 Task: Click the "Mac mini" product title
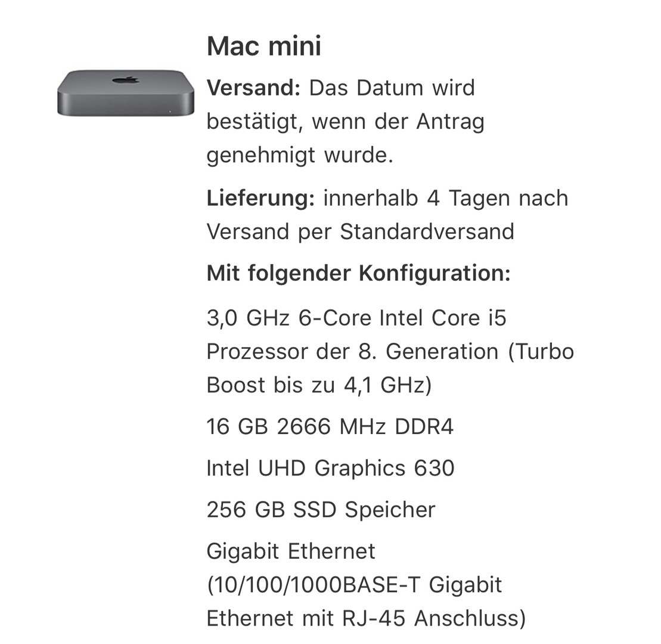tap(263, 47)
